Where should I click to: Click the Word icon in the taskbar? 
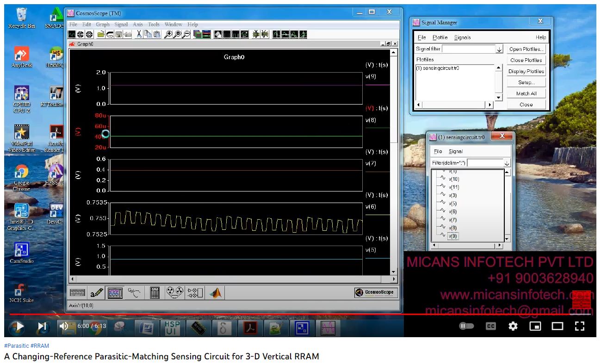point(147,327)
